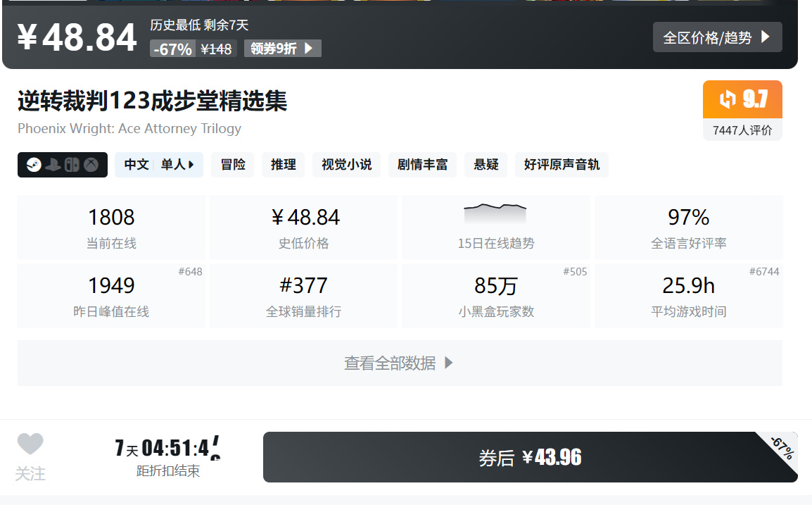Open the 1949 昨日峰值在线 stat
Viewport: 812px width, 505px height.
(111, 296)
